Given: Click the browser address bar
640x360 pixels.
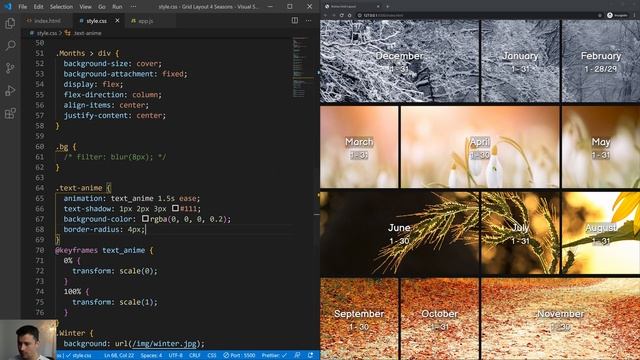Looking at the screenshot, I should coord(478,15).
